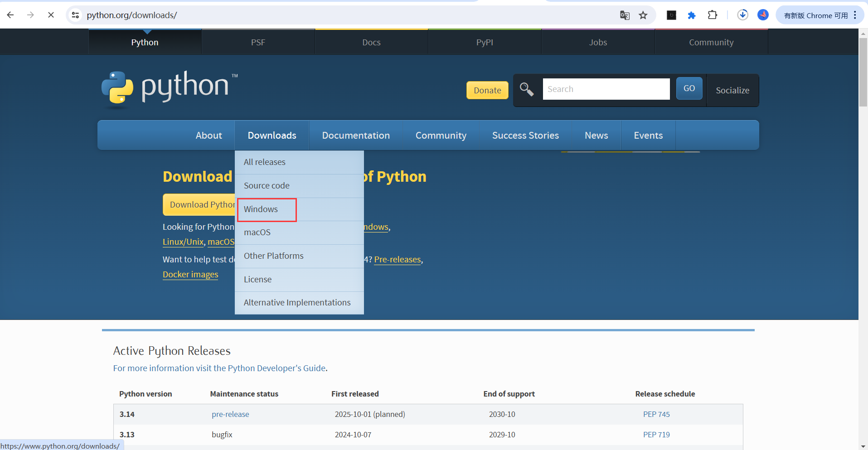The height and width of the screenshot is (450, 868).
Task: Select License in Downloads menu
Action: click(299, 280)
